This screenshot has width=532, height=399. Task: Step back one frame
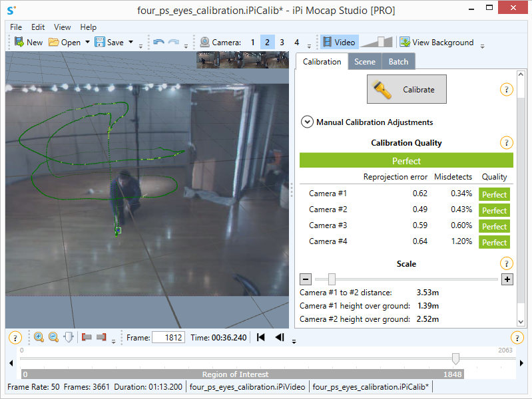(280, 337)
